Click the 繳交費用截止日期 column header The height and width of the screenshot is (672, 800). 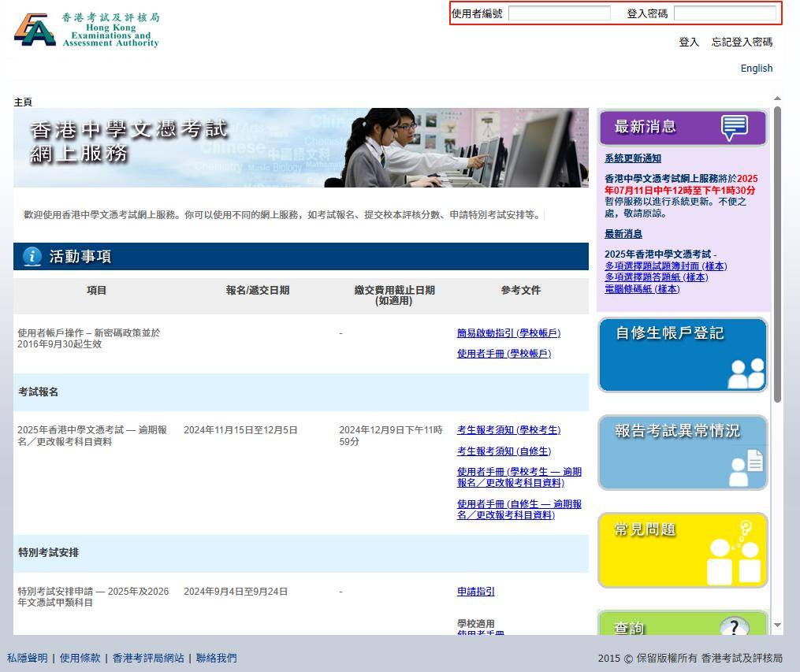point(394,295)
